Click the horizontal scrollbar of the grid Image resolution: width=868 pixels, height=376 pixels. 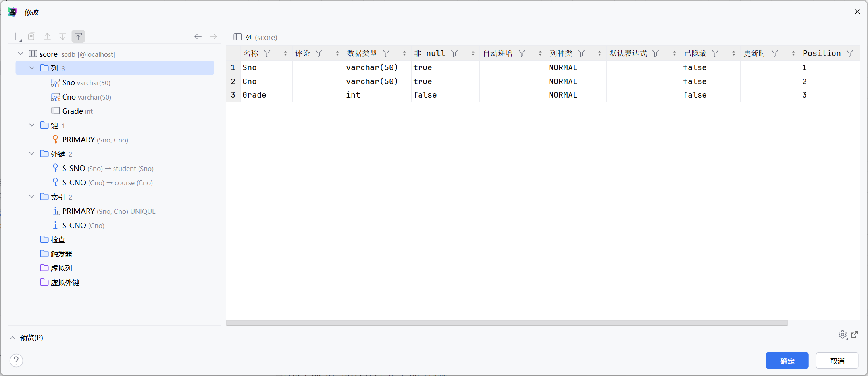click(x=506, y=323)
